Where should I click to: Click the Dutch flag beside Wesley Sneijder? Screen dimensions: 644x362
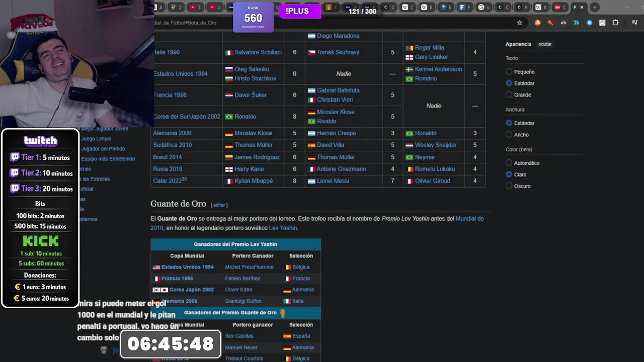click(x=410, y=145)
